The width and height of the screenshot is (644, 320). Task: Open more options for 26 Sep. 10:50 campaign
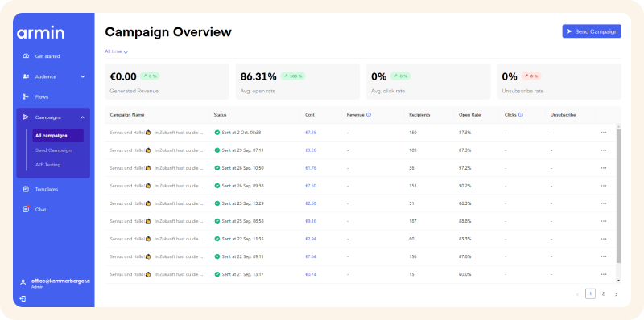(603, 168)
